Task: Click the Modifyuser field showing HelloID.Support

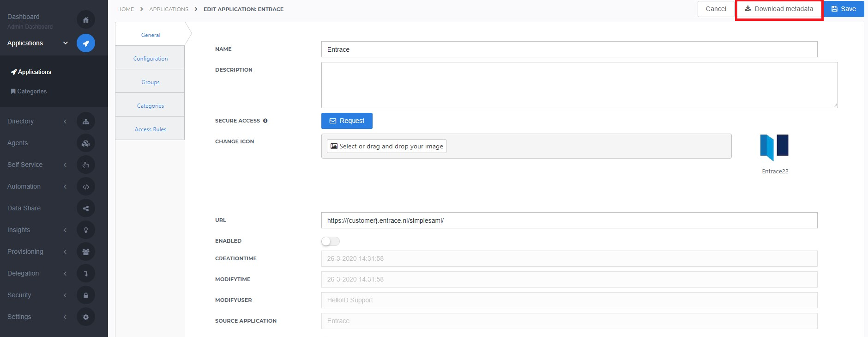Action: pyautogui.click(x=569, y=300)
